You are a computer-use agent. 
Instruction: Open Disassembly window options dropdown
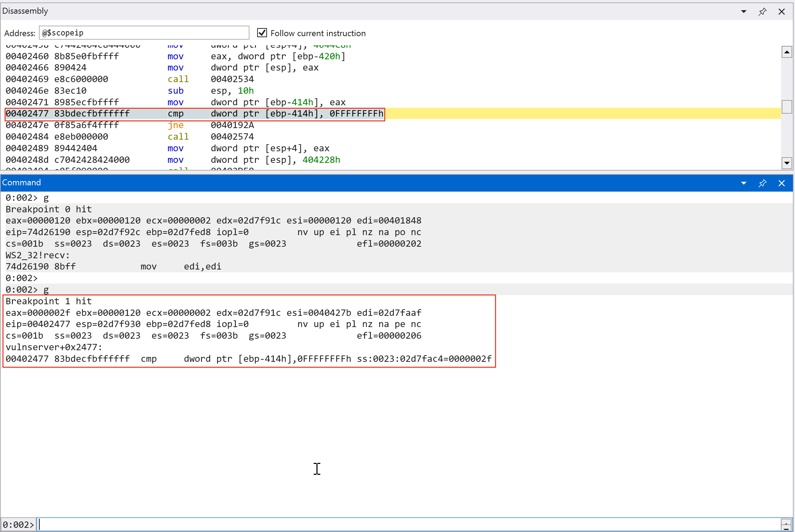tap(743, 12)
